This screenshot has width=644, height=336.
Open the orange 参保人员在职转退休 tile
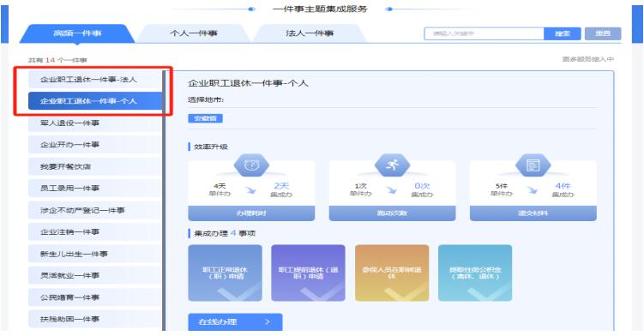point(392,273)
